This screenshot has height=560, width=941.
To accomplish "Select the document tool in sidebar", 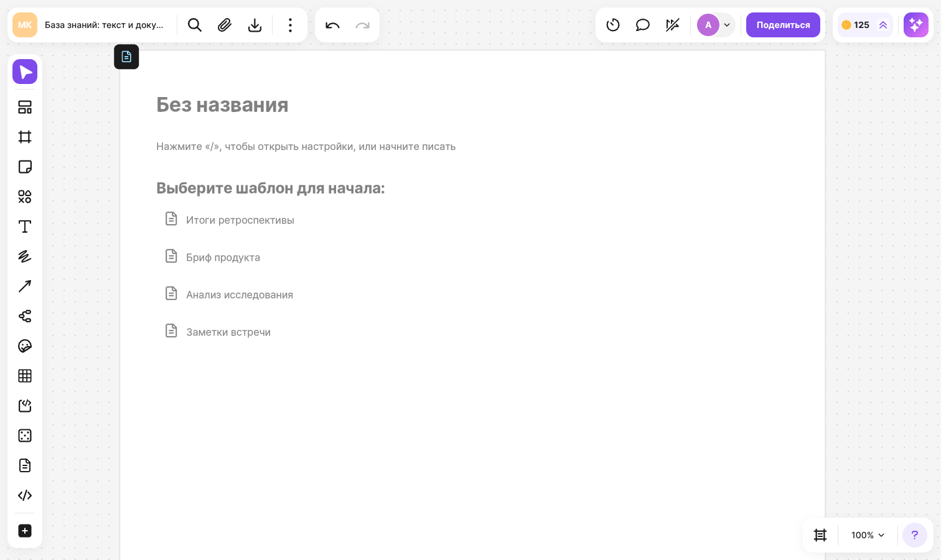I will 25,465.
